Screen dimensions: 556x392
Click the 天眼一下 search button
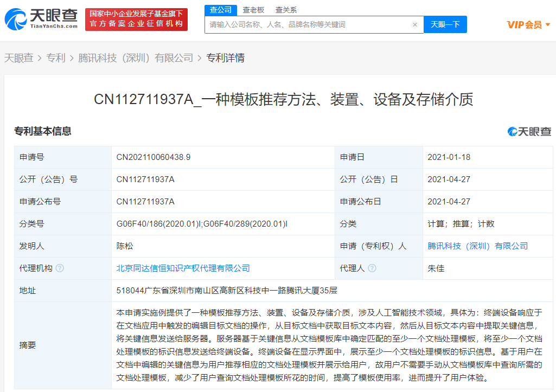445,24
